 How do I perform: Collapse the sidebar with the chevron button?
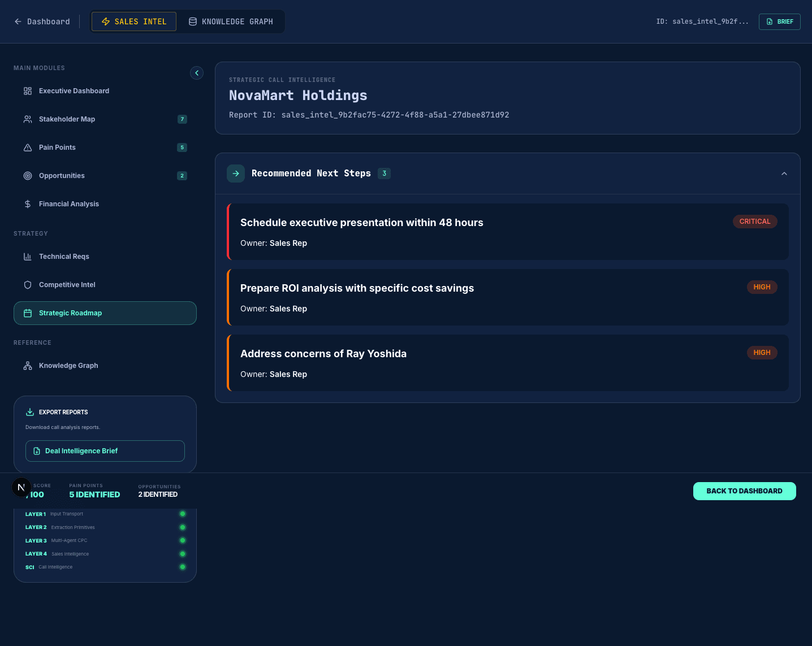pos(197,73)
